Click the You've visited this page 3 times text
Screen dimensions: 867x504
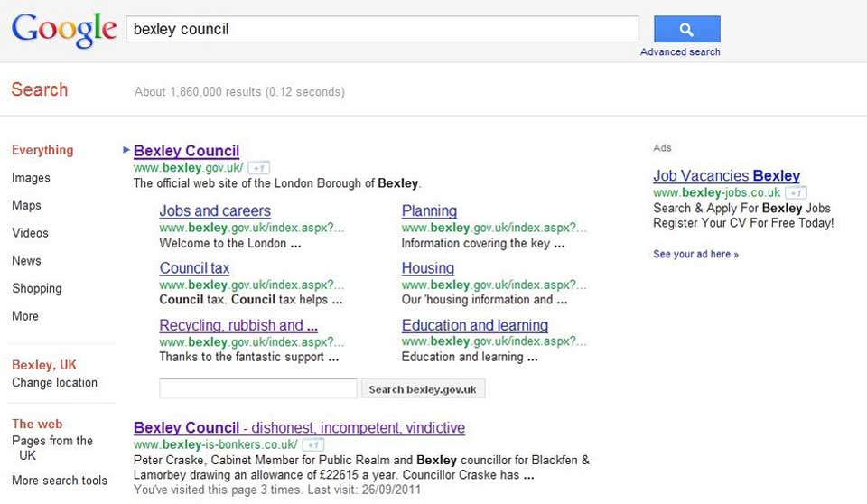pos(277,490)
